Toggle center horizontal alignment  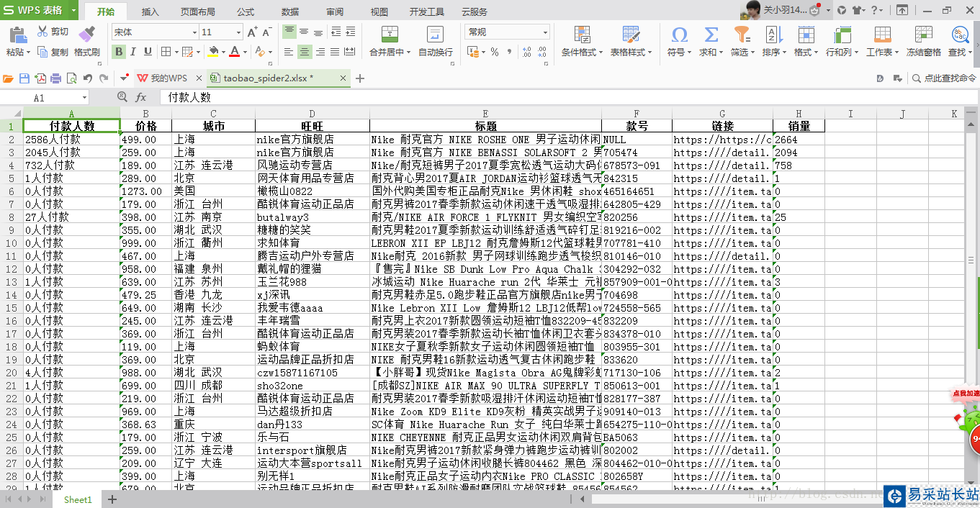[x=305, y=52]
